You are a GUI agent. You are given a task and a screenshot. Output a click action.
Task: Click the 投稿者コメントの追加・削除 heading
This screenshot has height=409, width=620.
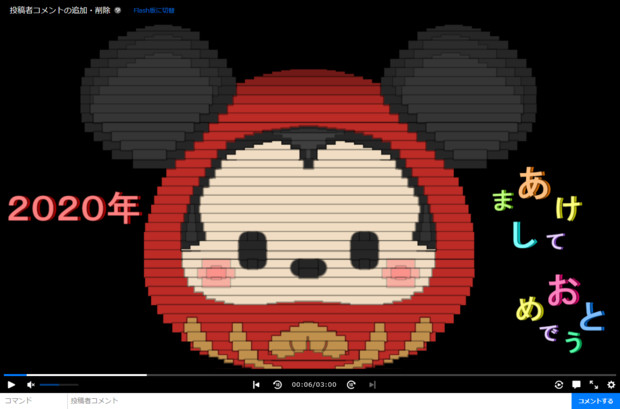tap(59, 10)
